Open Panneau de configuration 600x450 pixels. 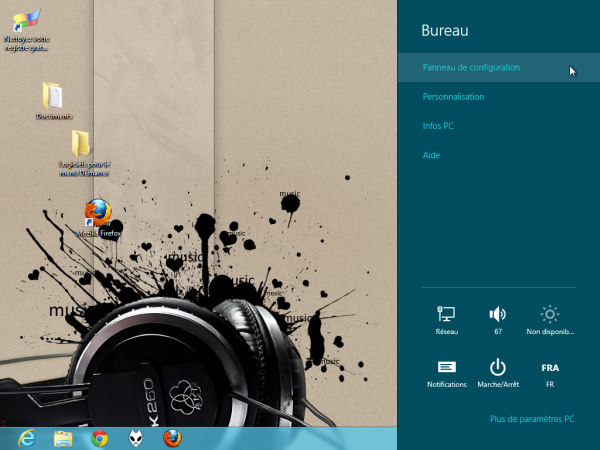471,68
